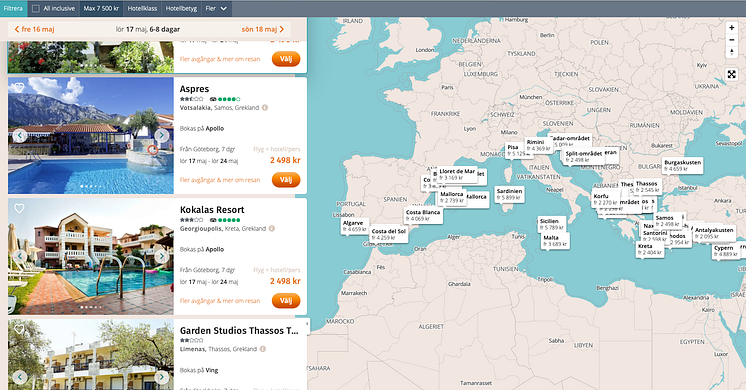Show previous photo of Aspres hotel

tap(20, 136)
